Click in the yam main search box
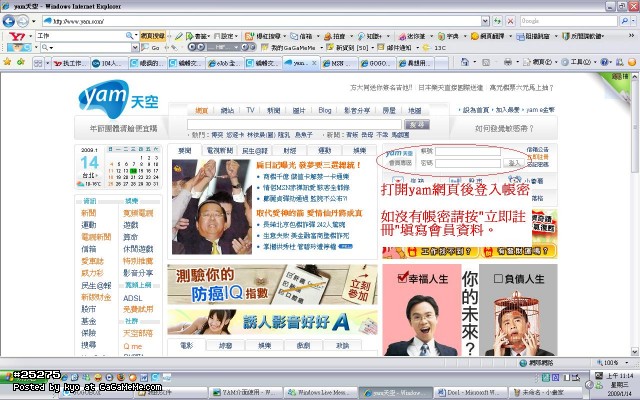Viewport: 640px width, 400px height. click(x=294, y=124)
